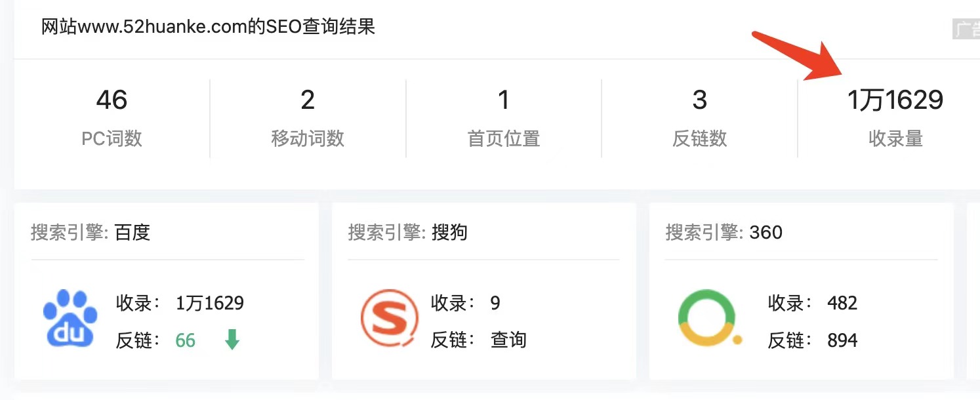The height and width of the screenshot is (400, 980).
Task: Click the 搜索引擎: 百度 card header
Action: click(91, 232)
